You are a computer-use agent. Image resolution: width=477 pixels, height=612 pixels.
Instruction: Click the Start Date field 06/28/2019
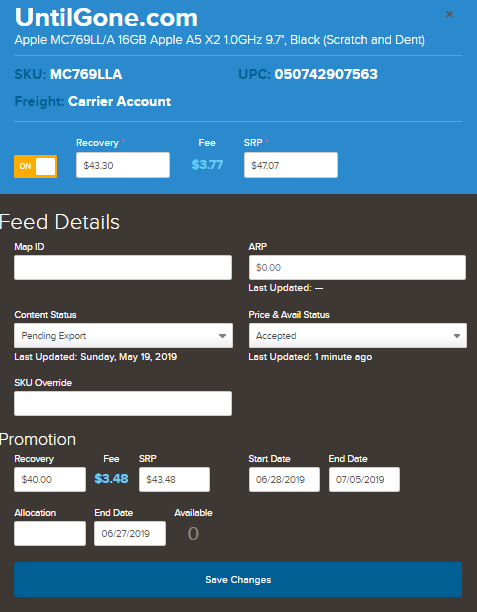pos(284,479)
